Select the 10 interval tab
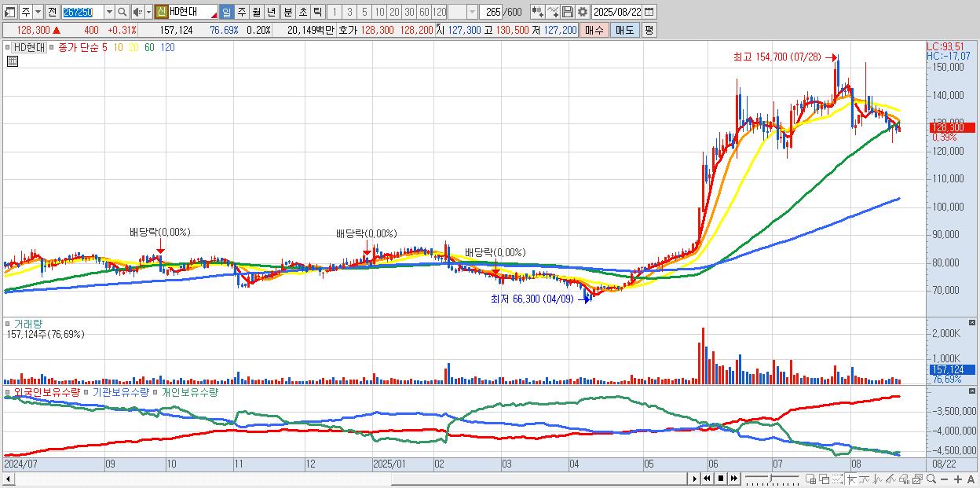 (379, 12)
